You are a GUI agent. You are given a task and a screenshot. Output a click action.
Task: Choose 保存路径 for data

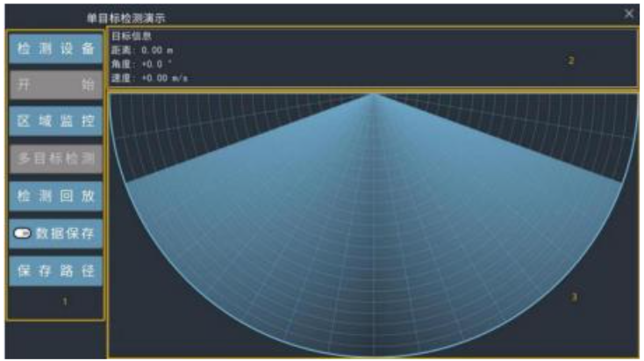point(55,271)
